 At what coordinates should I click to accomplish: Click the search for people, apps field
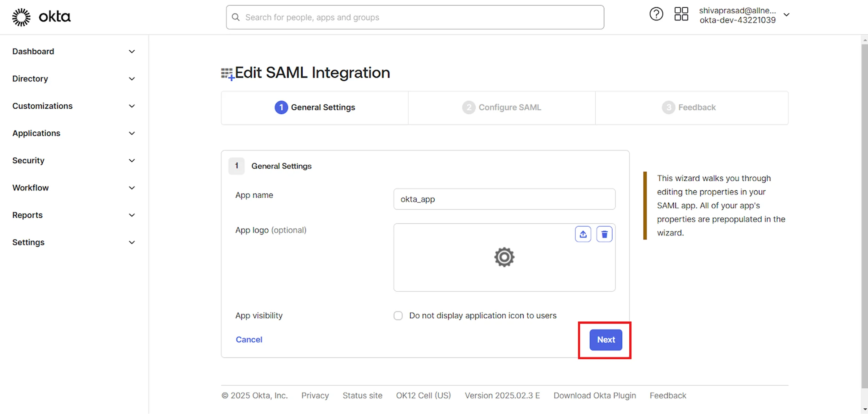(415, 17)
